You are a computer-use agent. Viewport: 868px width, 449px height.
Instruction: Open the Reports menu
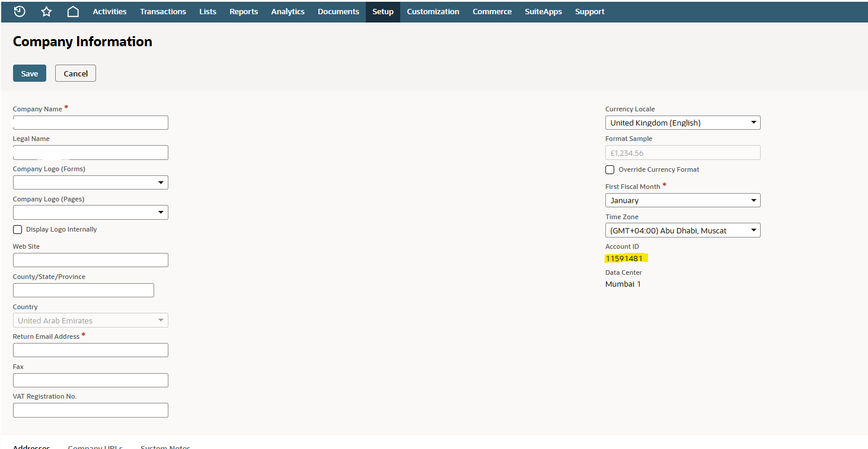[244, 11]
